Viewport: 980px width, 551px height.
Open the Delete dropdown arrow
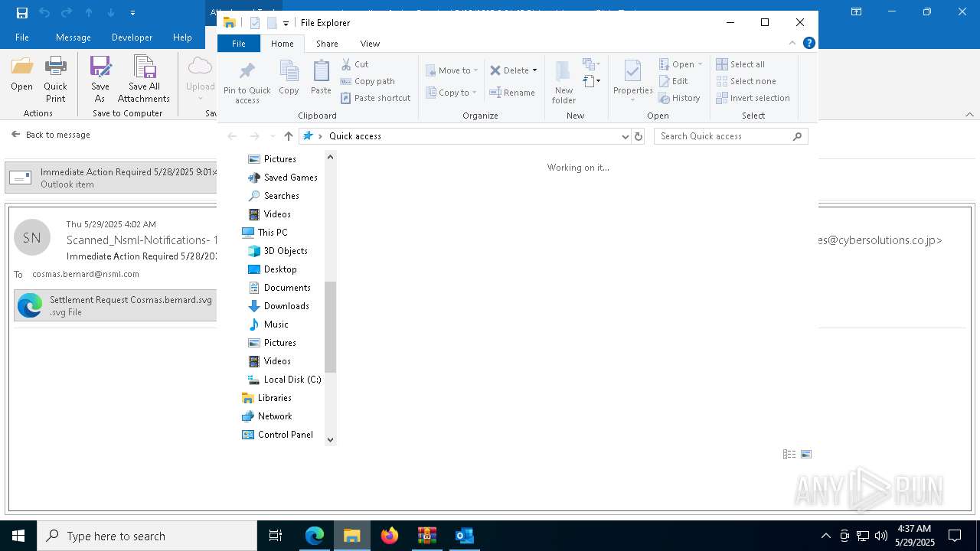(534, 70)
